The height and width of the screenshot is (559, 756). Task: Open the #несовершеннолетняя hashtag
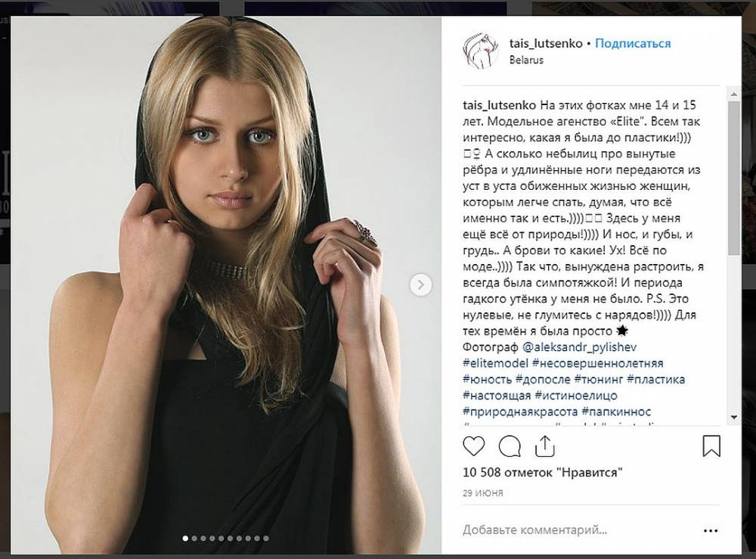point(598,363)
